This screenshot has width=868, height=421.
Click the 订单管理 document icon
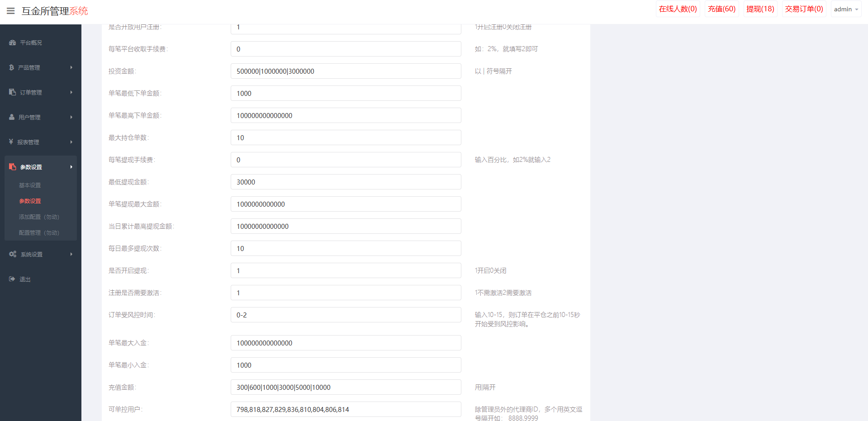click(x=12, y=92)
